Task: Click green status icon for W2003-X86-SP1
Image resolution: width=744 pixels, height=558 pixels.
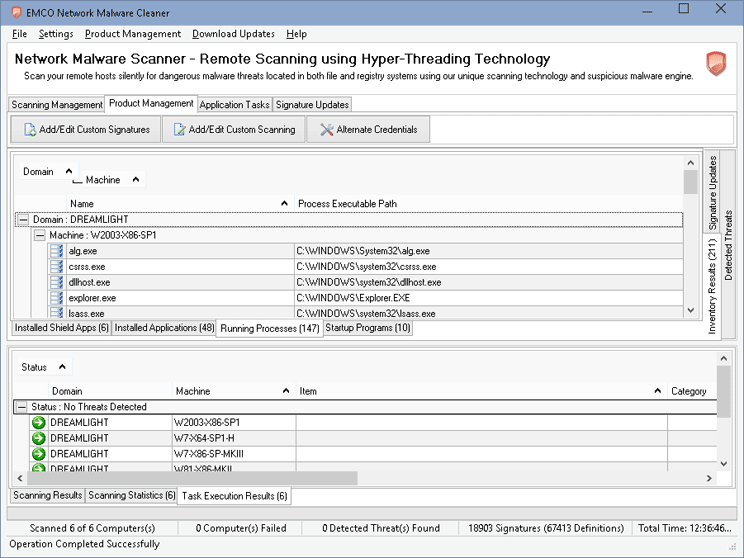Action: click(x=38, y=422)
